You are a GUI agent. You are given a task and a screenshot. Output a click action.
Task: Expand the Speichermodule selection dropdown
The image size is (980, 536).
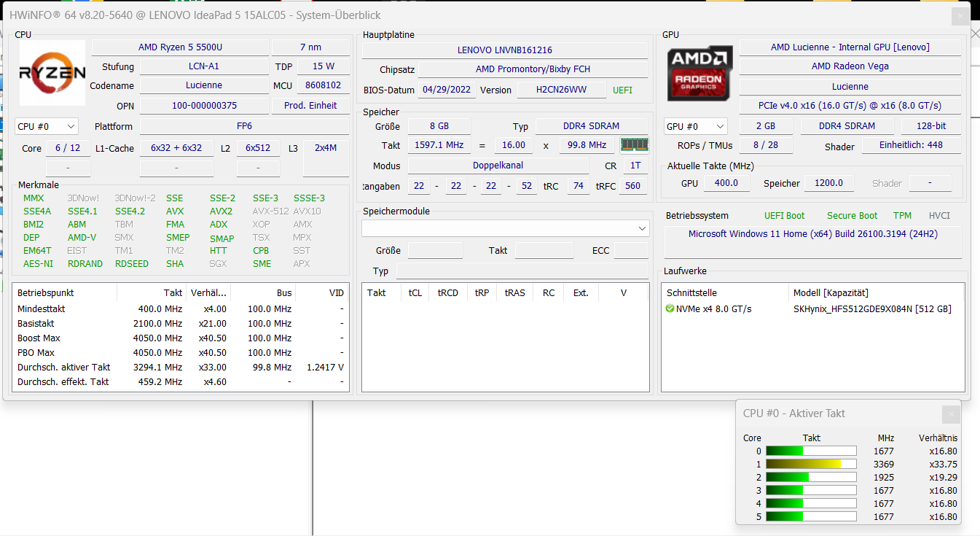505,228
